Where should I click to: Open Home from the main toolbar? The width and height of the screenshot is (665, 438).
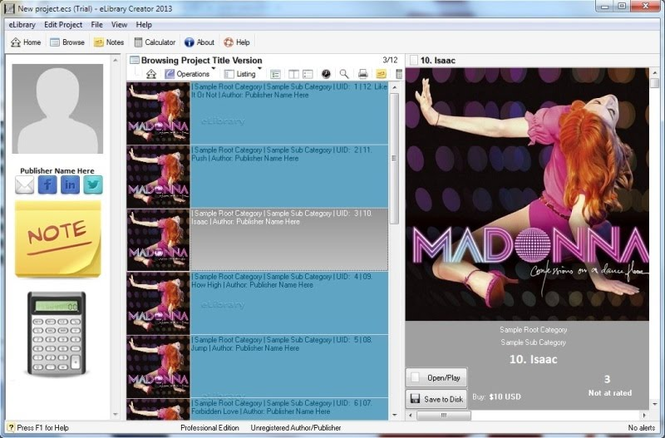click(x=25, y=42)
